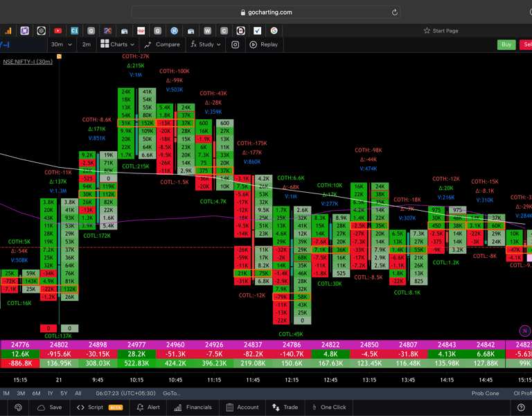Select the 1M range
Image resolution: width=532 pixels, height=416 pixels.
click(6, 393)
